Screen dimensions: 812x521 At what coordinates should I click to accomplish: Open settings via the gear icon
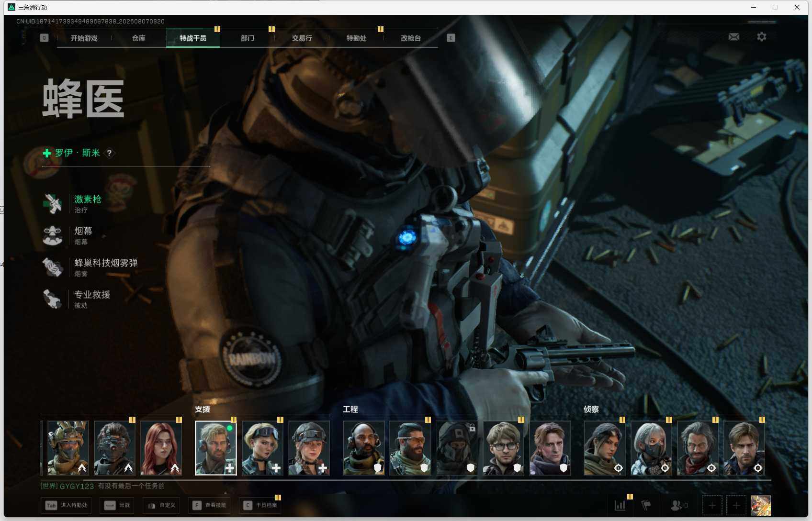761,37
